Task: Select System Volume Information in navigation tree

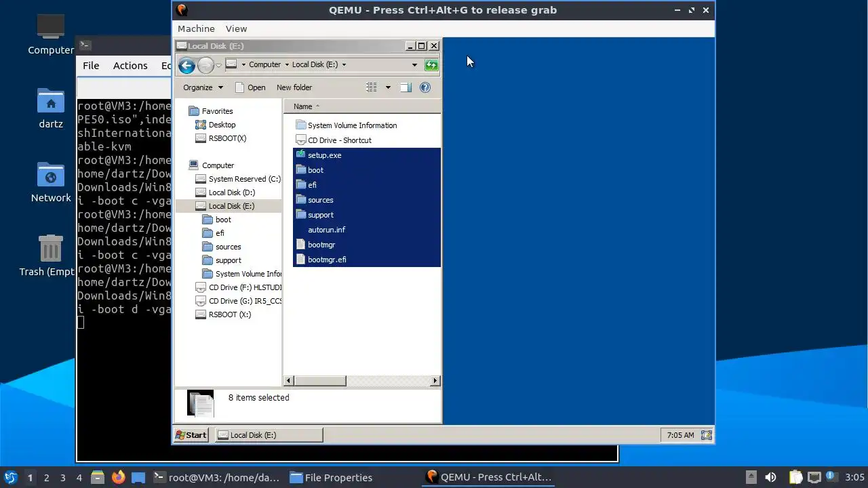Action: 248,274
